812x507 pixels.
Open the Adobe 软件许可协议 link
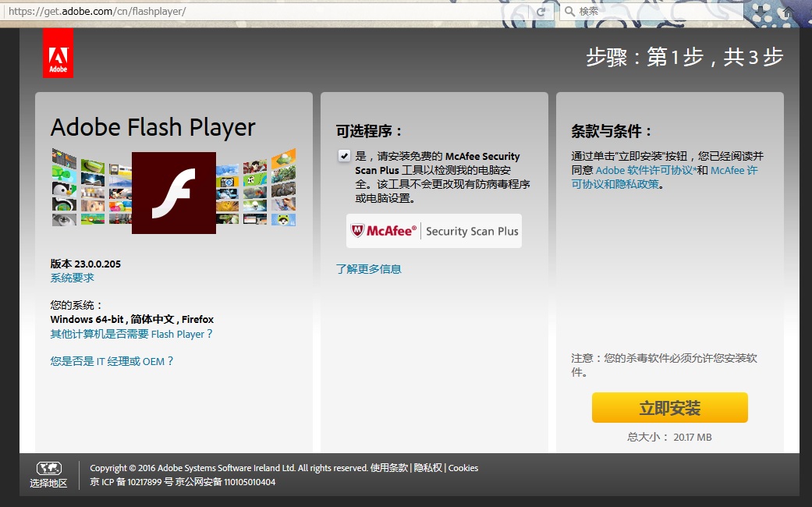point(644,170)
